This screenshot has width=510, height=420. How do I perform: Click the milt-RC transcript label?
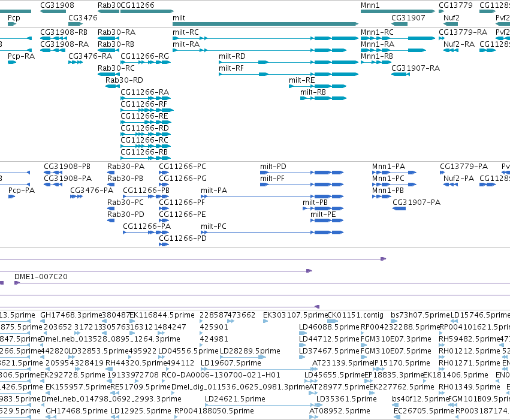click(x=186, y=32)
